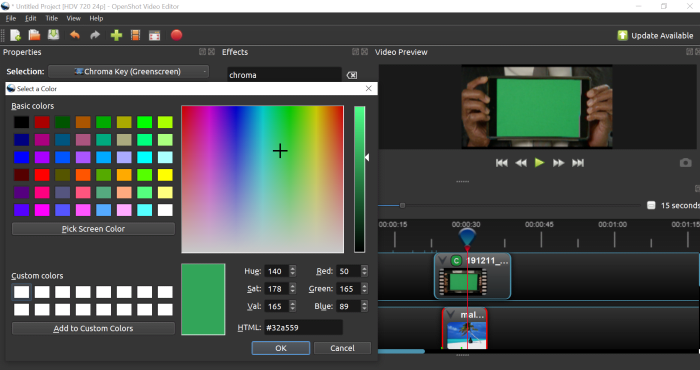The height and width of the screenshot is (370, 700).
Task: Click the timeline zoom slider handle
Action: pyautogui.click(x=402, y=205)
